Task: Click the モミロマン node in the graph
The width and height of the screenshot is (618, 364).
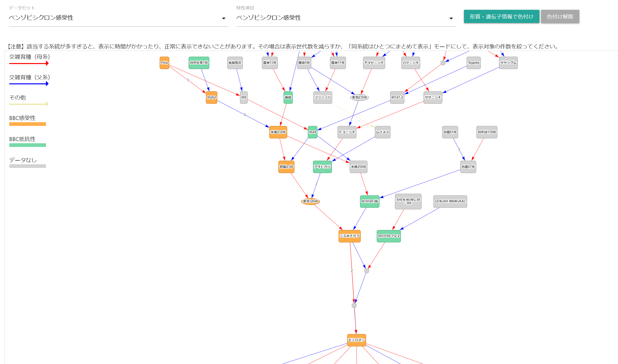Action: [356, 340]
